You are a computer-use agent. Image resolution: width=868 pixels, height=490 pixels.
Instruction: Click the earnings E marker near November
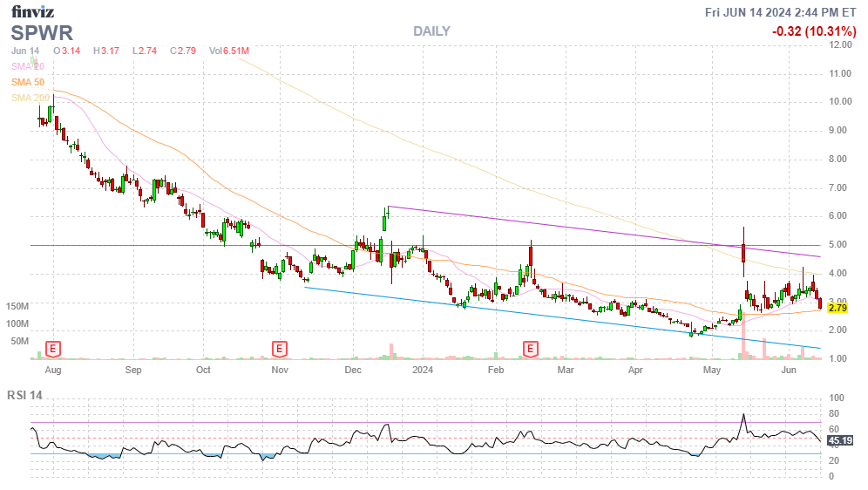point(280,350)
